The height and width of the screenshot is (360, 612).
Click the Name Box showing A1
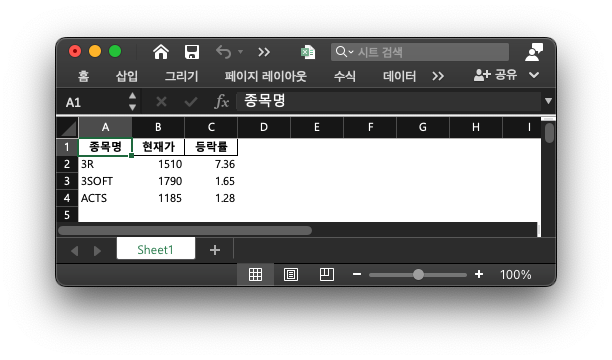pyautogui.click(x=93, y=102)
